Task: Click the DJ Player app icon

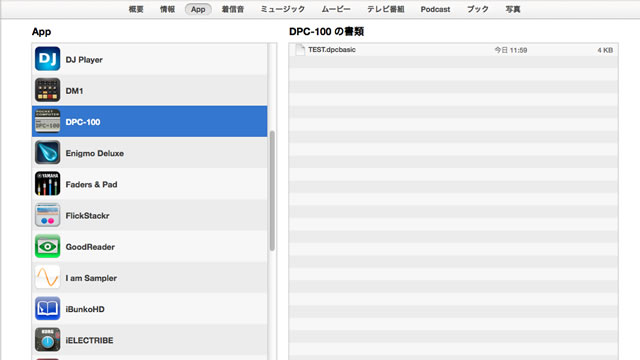Action: (47, 59)
